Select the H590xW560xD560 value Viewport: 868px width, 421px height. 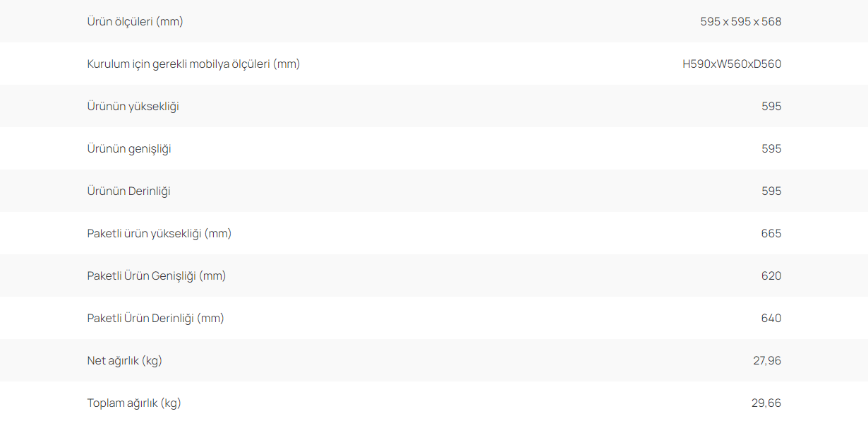pyautogui.click(x=732, y=64)
